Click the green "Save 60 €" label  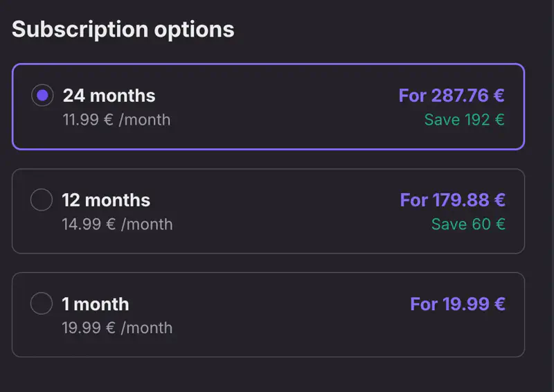pos(467,224)
